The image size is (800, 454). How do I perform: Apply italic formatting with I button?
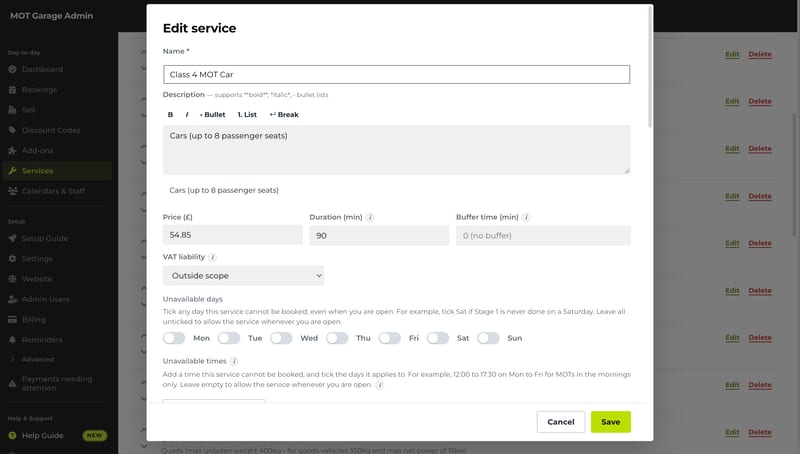[x=187, y=115]
